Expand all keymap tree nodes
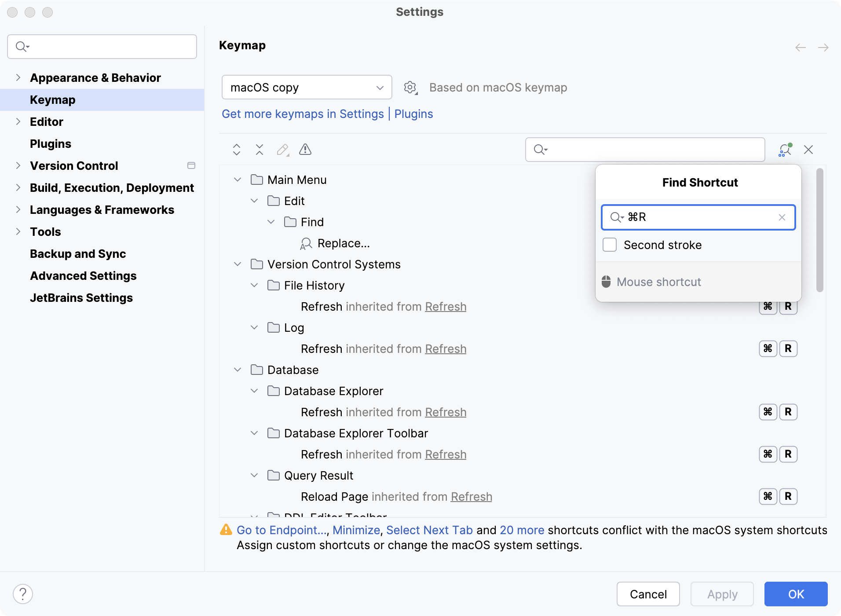 pyautogui.click(x=236, y=150)
